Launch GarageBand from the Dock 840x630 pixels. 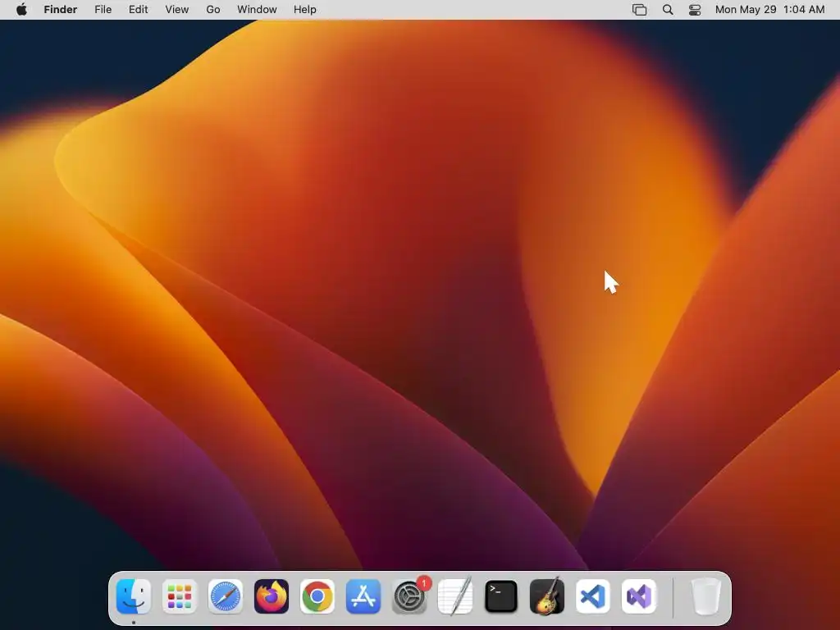click(x=547, y=596)
